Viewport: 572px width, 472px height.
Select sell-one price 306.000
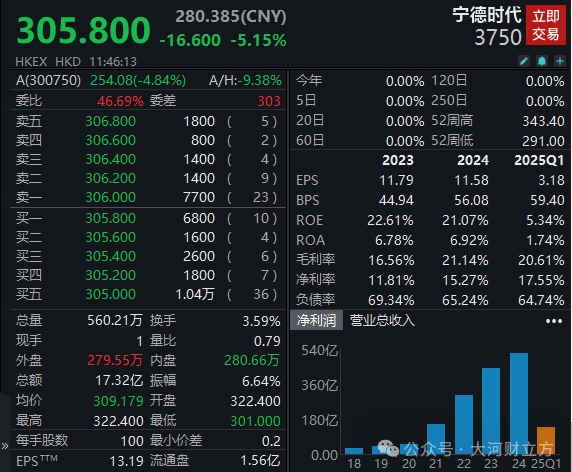(x=111, y=197)
